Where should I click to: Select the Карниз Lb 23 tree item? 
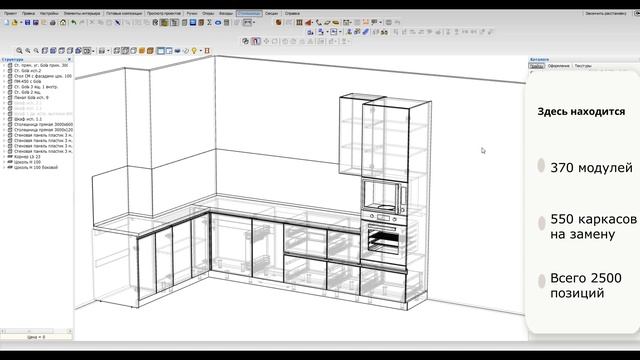click(x=27, y=156)
